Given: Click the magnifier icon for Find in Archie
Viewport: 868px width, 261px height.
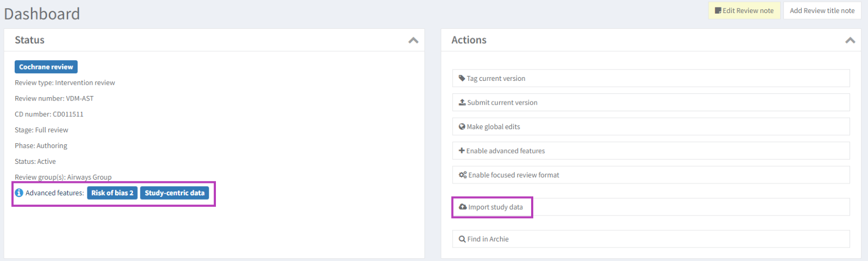Looking at the screenshot, I should click(x=462, y=239).
